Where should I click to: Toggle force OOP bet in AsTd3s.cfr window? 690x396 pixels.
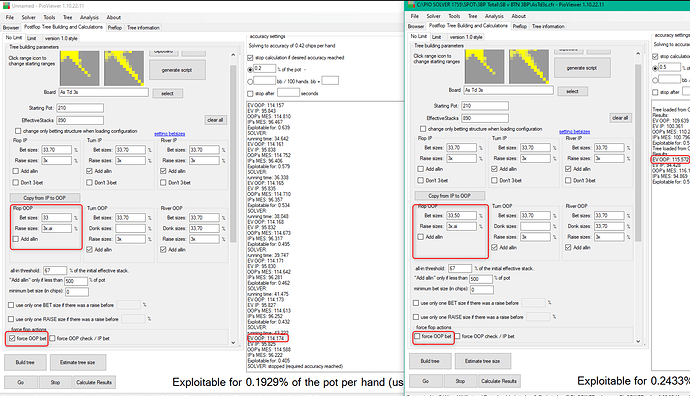coord(417,336)
